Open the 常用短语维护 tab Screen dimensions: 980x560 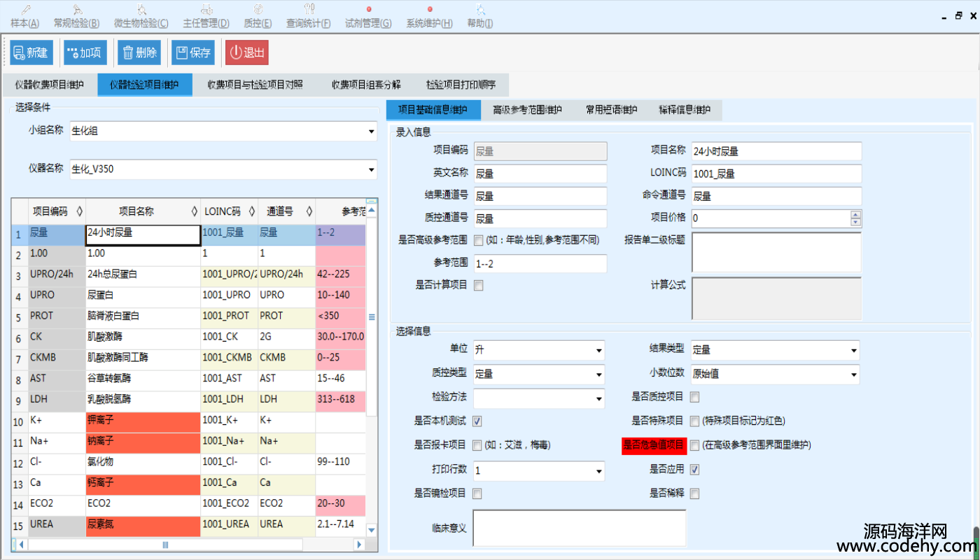(612, 110)
